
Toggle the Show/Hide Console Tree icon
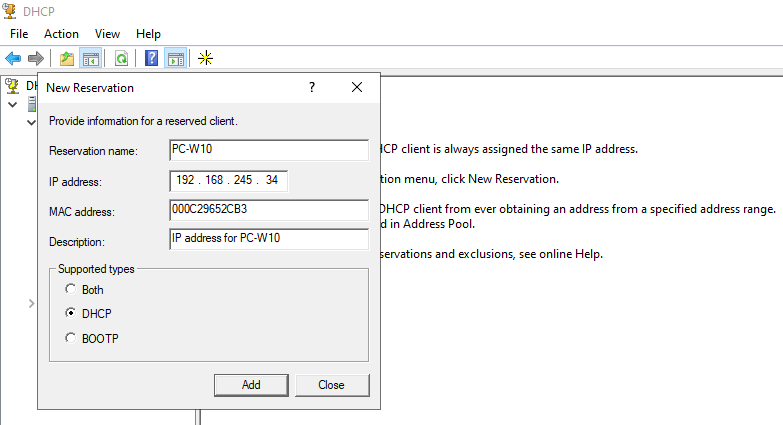pos(90,58)
